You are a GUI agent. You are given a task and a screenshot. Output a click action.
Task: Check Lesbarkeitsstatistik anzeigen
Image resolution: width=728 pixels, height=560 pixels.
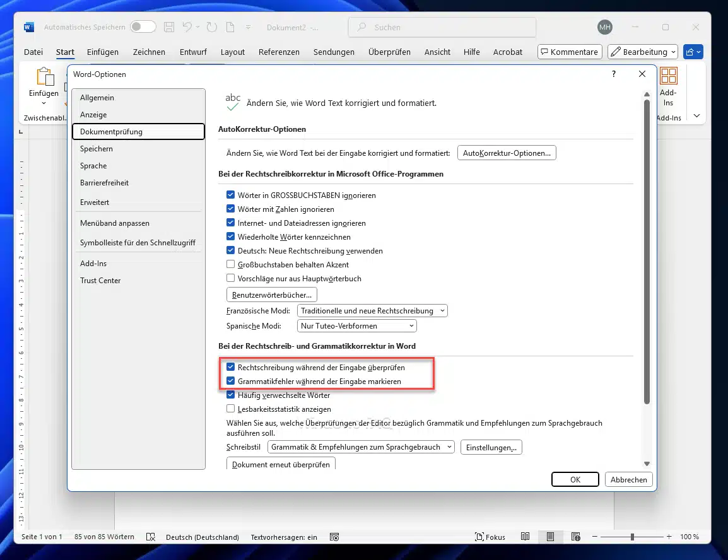[230, 409]
